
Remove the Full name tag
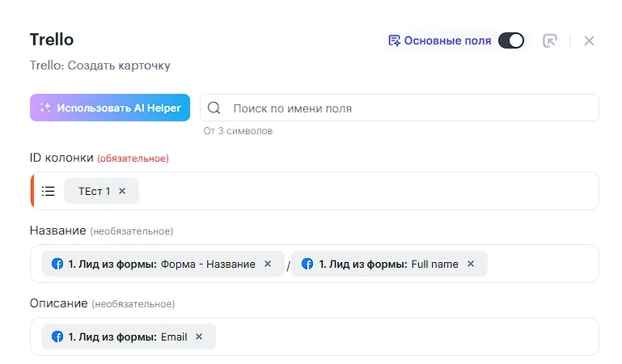tap(471, 264)
